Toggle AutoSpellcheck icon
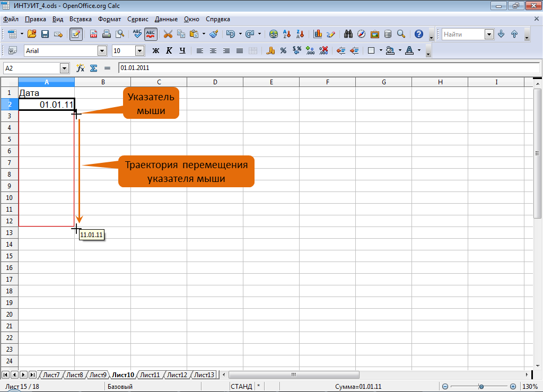543x392 pixels. click(151, 34)
